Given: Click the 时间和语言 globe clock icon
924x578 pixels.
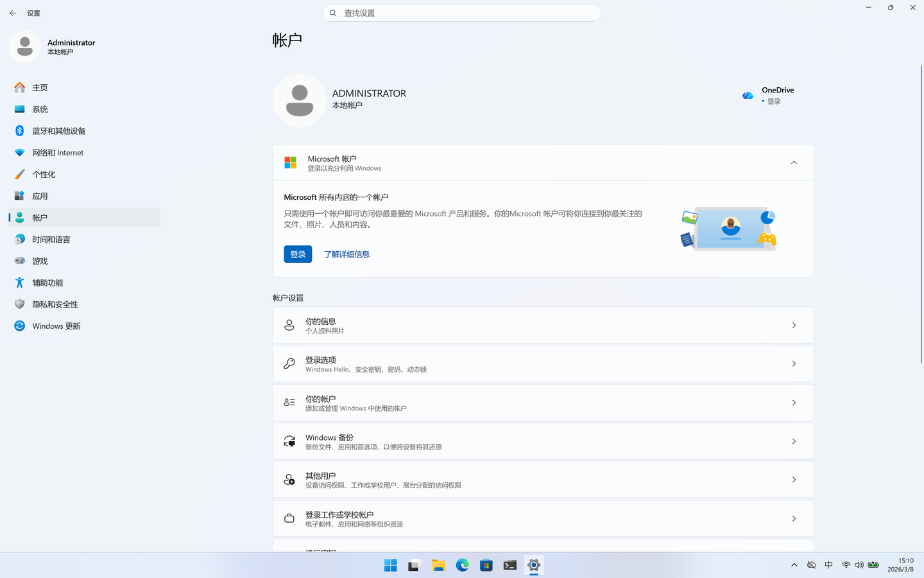Looking at the screenshot, I should 20,239.
